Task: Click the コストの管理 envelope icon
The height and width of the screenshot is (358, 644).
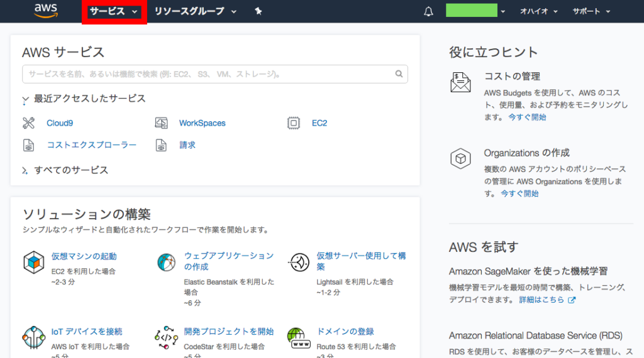Action: click(x=460, y=82)
